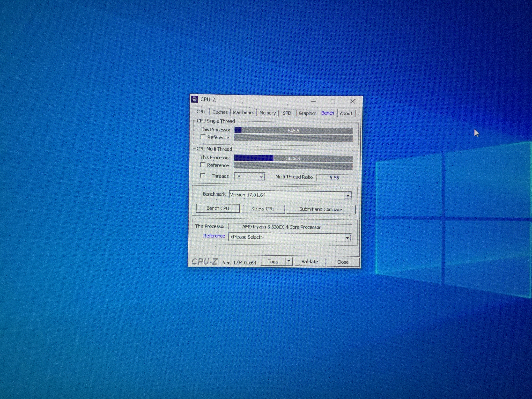Tick the Threads checkbox
Image resolution: width=532 pixels, height=399 pixels.
(x=202, y=175)
